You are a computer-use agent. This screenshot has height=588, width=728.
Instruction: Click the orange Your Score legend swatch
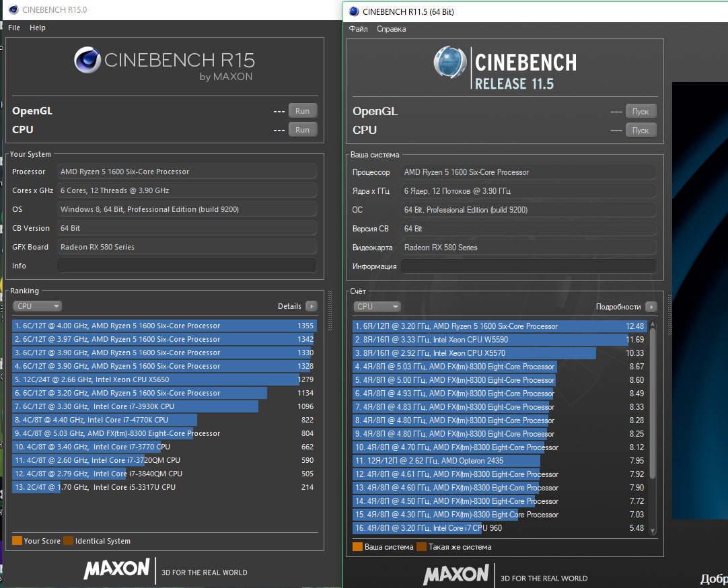[x=17, y=541]
